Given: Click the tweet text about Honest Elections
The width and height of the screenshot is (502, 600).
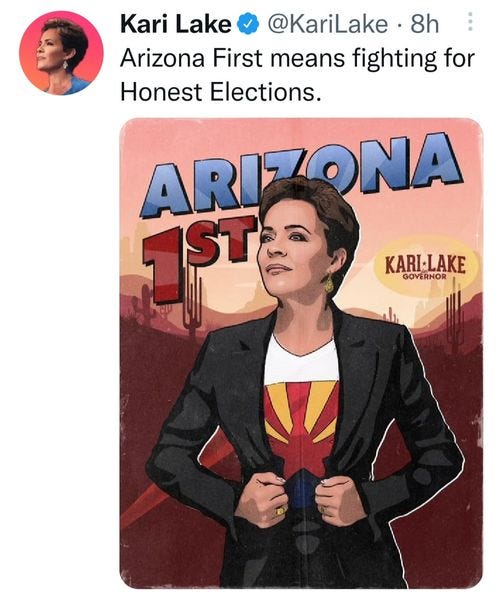Looking at the screenshot, I should (297, 75).
